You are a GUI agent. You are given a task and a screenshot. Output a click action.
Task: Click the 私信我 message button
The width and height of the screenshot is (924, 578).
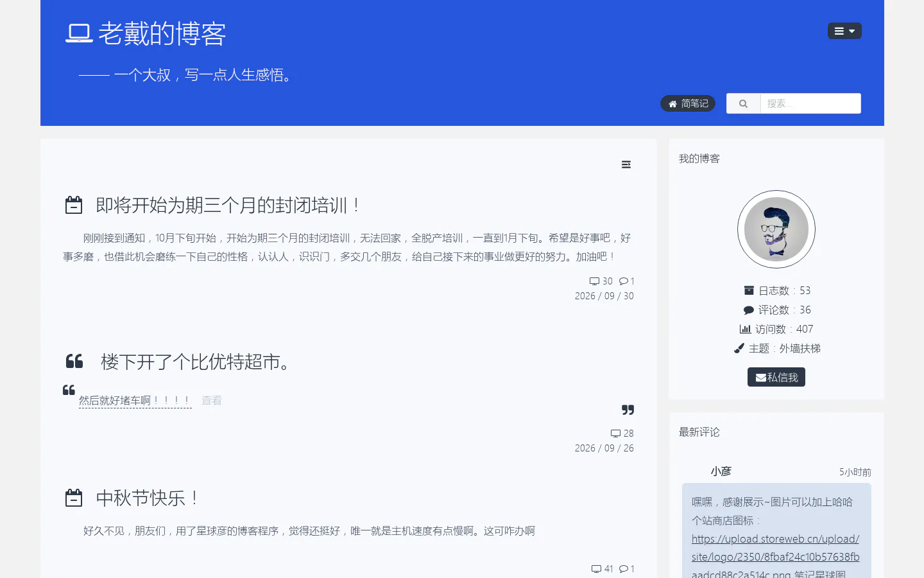[776, 377]
